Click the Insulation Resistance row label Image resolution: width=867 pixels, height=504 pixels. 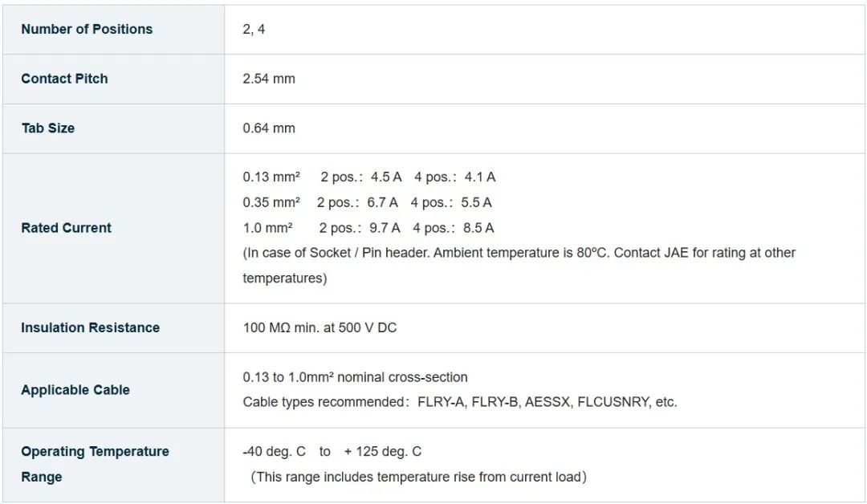point(91,327)
